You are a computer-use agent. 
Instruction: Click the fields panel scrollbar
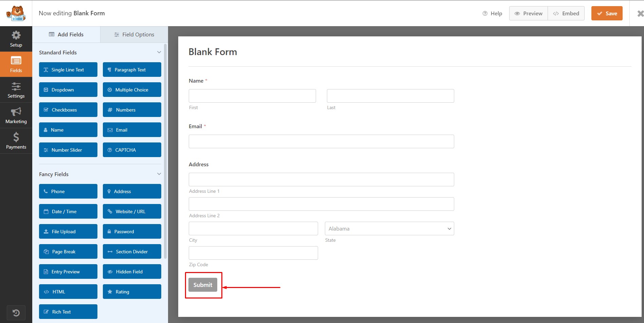165,151
